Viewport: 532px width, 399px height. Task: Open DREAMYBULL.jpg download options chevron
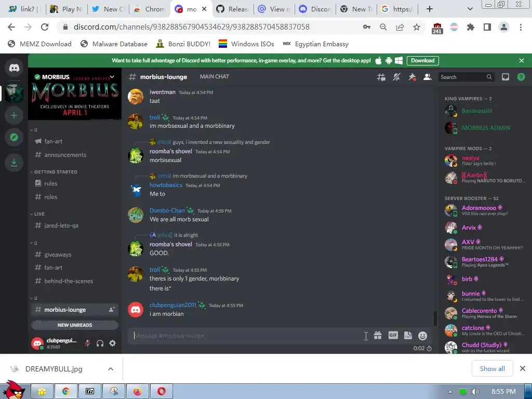coord(111,369)
